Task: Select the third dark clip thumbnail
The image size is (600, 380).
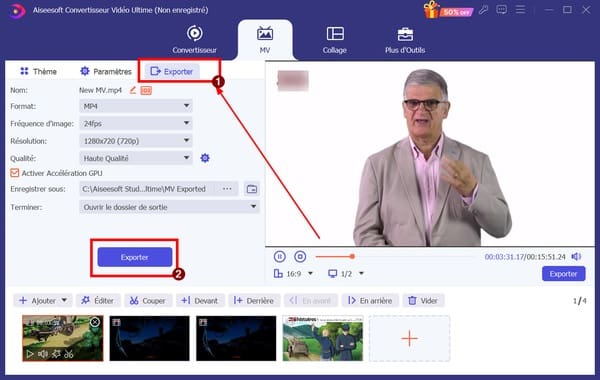Action: pyautogui.click(x=236, y=338)
